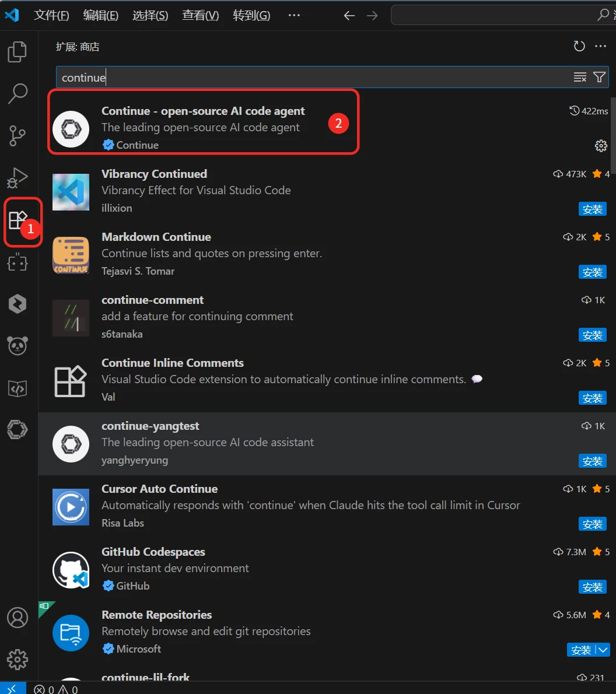Open the Run and Debug view
Screen dimensions: 616x694
(17, 177)
